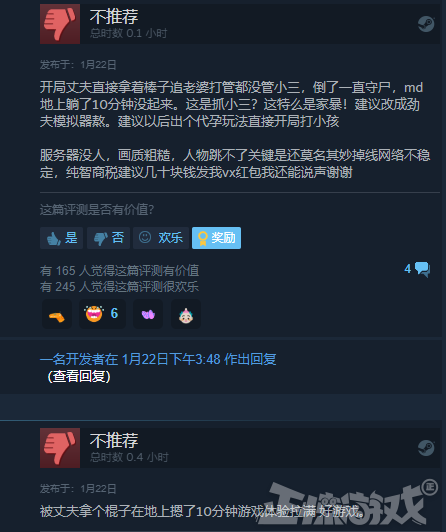Click the second review text about 棍子

(202, 511)
